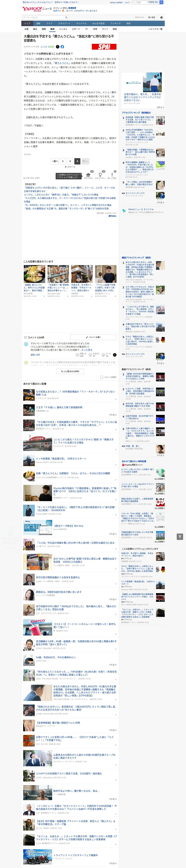Open 購入履歴 button

click(152, 17)
